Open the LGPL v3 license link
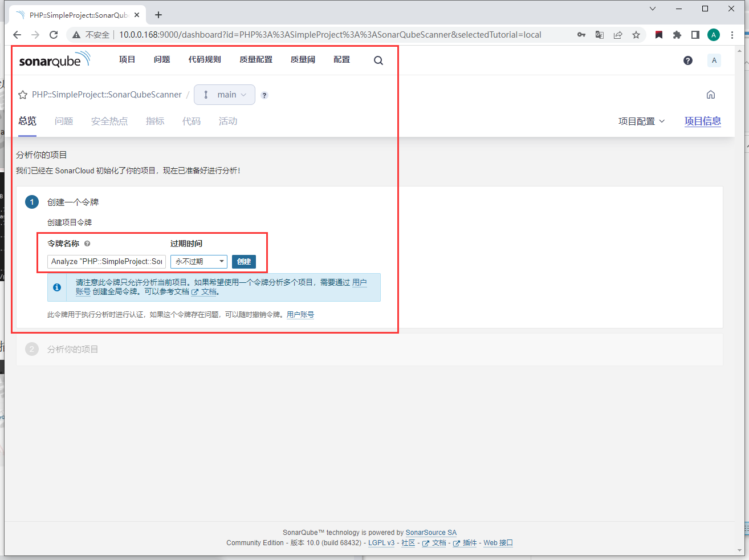 click(381, 543)
